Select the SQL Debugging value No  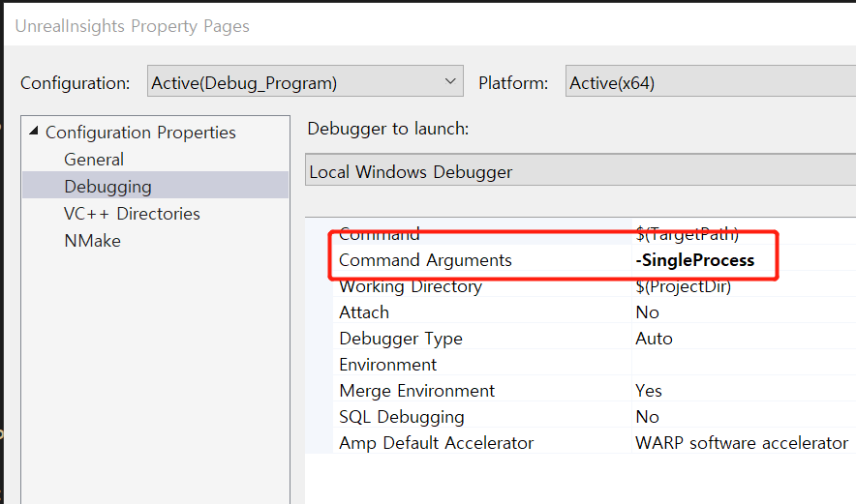point(647,417)
